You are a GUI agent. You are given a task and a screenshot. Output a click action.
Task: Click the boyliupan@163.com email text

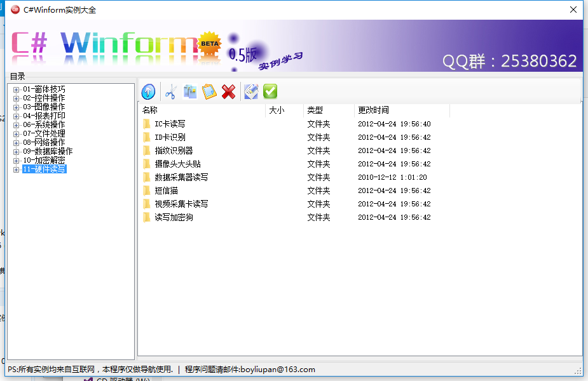point(278,370)
